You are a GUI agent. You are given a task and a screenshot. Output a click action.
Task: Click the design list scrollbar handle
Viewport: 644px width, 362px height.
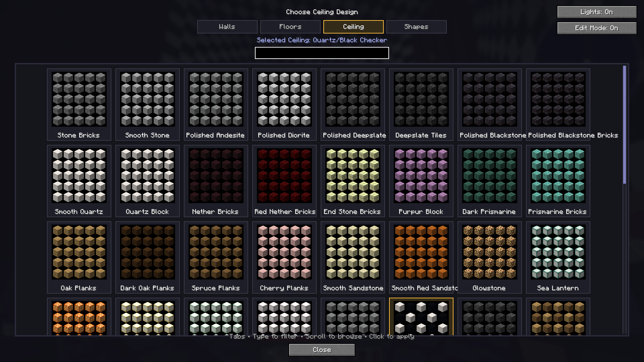(x=625, y=125)
